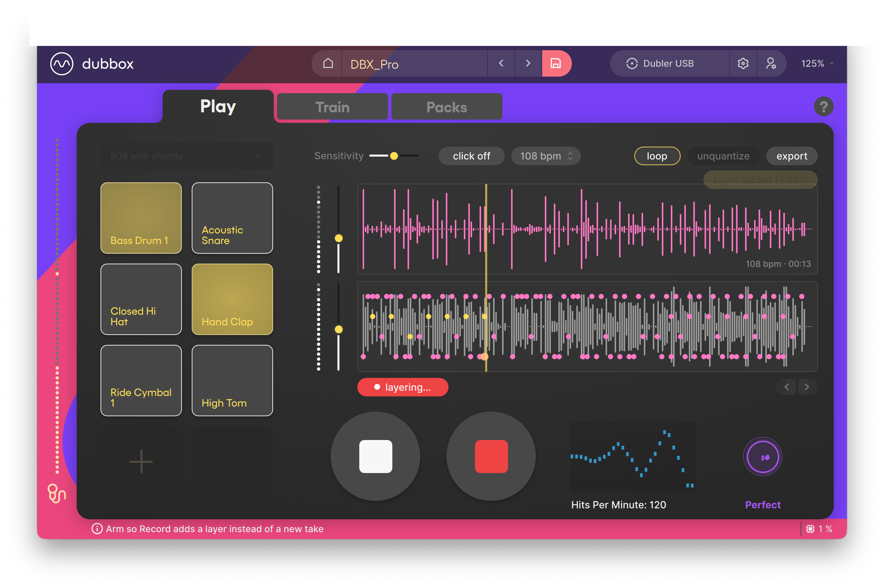Open the 808 with chords kit dropdown

point(186,156)
